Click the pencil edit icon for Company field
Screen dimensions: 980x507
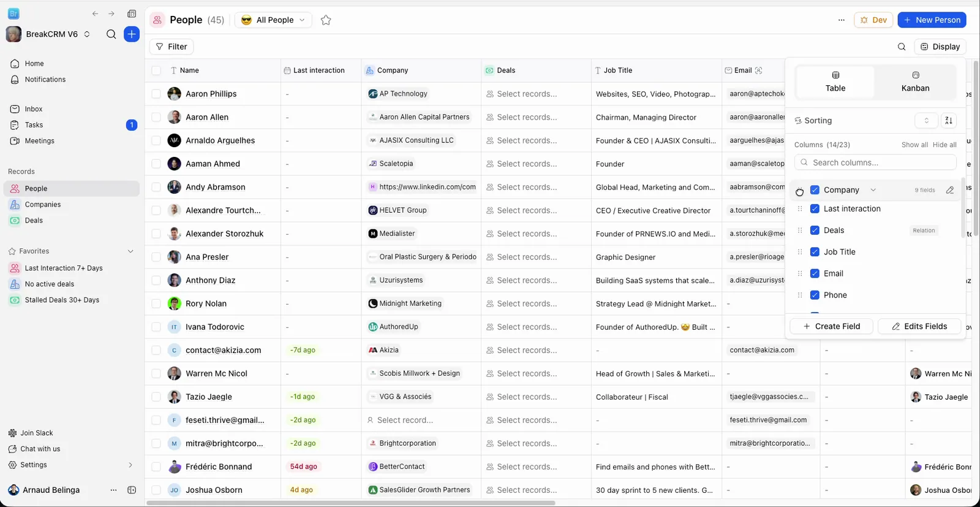[x=950, y=190]
